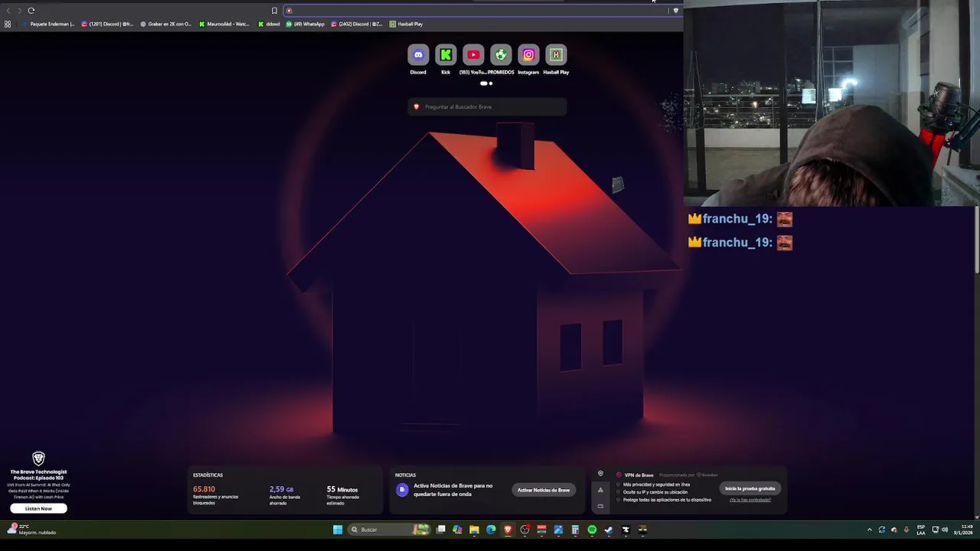This screenshot has width=980, height=551.
Task: Open Task View from the taskbar
Action: click(x=441, y=530)
